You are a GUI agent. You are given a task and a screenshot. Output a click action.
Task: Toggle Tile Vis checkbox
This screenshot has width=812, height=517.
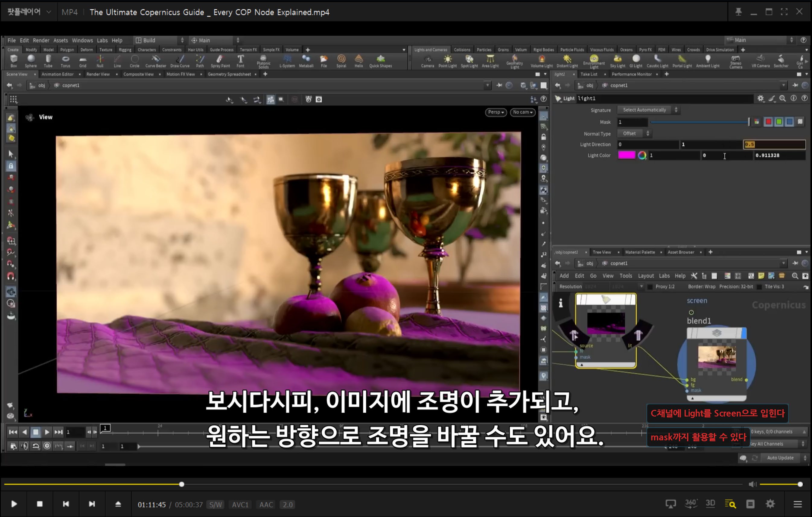759,287
